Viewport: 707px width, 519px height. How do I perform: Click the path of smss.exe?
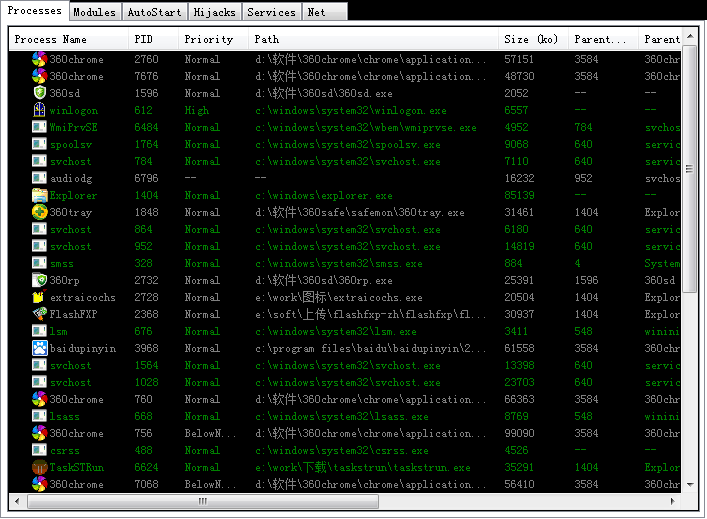[x=339, y=263]
